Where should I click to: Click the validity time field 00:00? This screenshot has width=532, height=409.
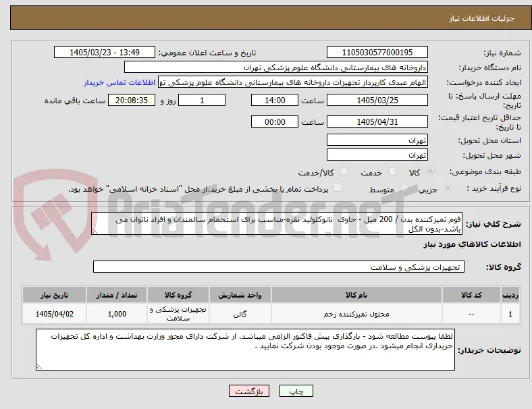pyautogui.click(x=275, y=121)
